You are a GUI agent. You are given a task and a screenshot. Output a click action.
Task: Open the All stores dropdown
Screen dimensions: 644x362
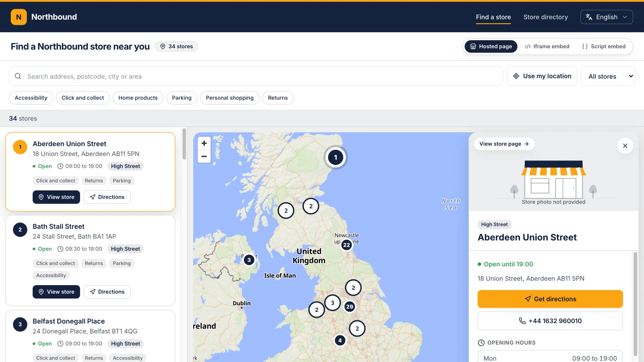[608, 76]
